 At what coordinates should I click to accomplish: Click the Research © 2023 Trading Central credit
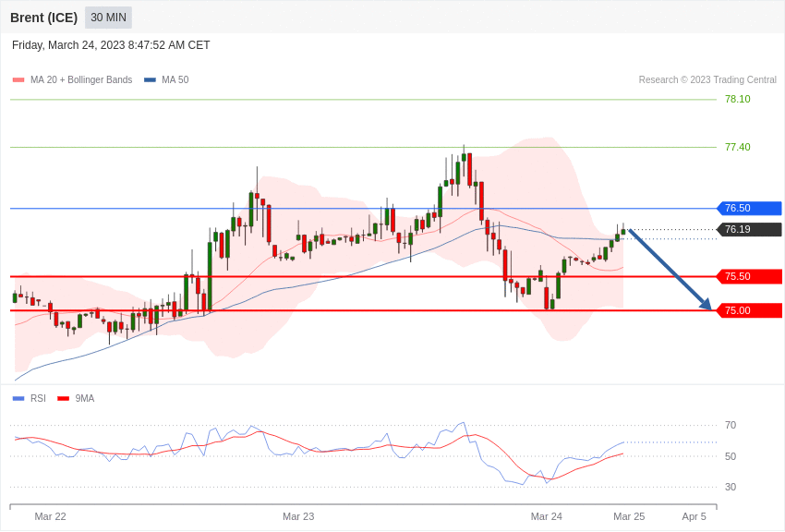point(707,79)
